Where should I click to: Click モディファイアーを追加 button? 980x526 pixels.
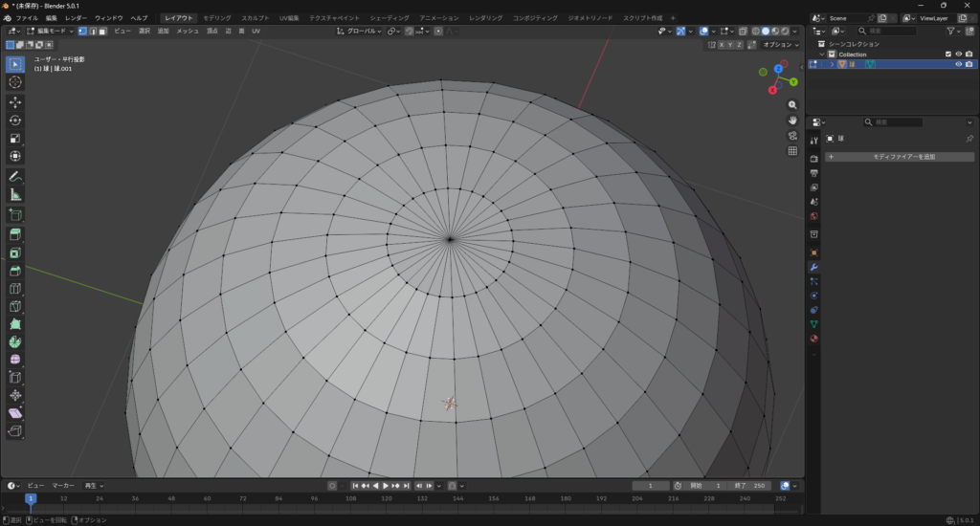tap(900, 156)
